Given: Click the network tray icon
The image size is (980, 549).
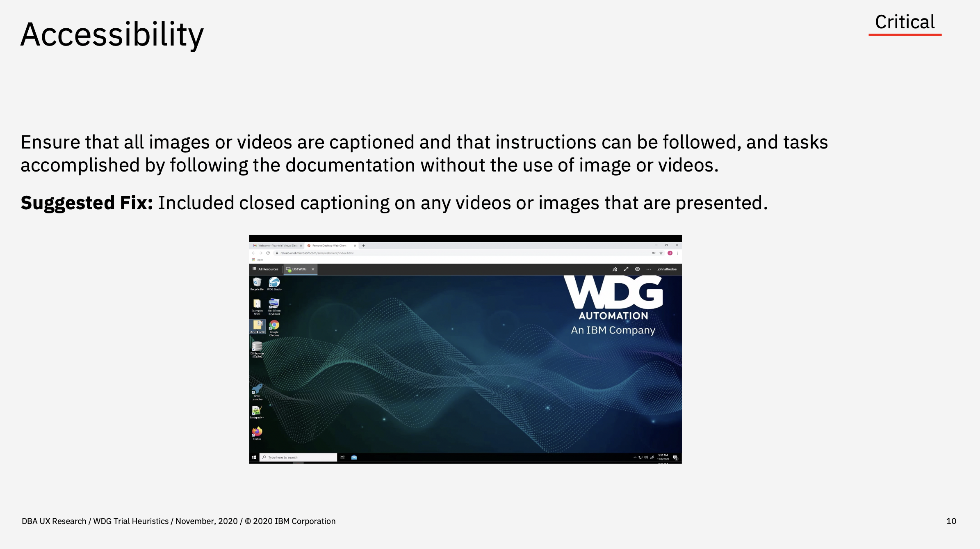Looking at the screenshot, I should (640, 457).
